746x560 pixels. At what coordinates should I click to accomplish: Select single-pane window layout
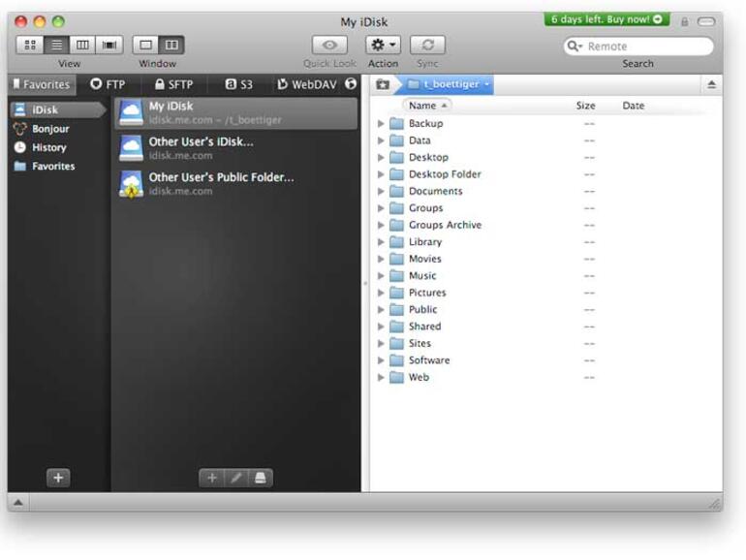(145, 45)
